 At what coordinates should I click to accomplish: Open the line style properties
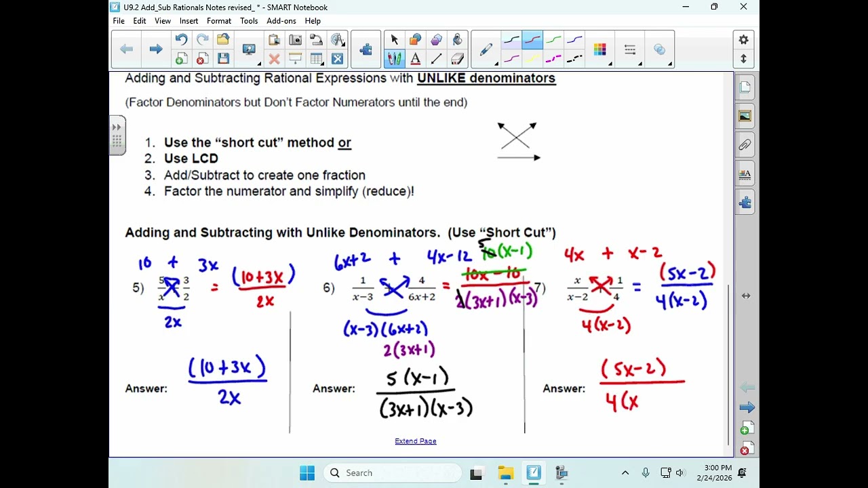(x=631, y=49)
